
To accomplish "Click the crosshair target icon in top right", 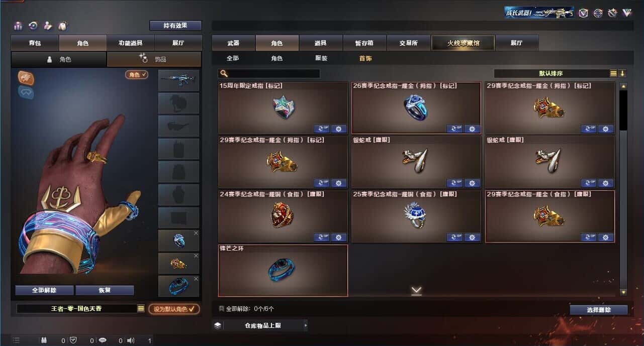I will pos(598,13).
